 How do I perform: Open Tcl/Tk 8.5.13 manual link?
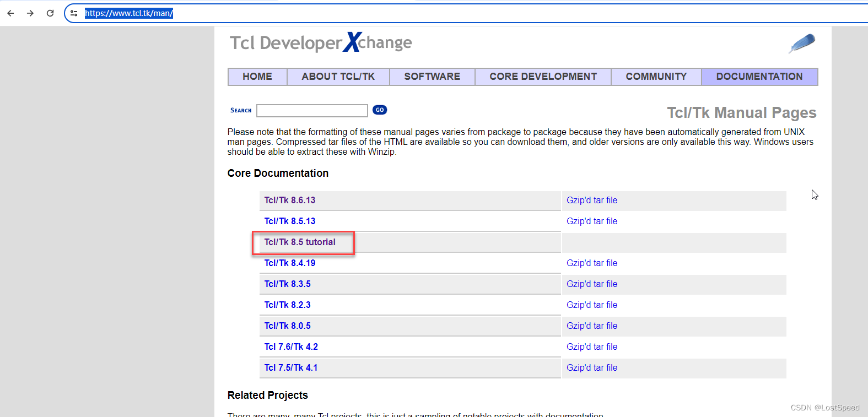290,221
